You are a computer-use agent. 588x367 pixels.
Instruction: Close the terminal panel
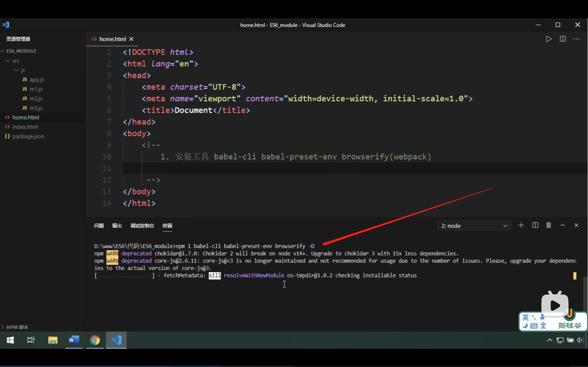[x=576, y=225]
